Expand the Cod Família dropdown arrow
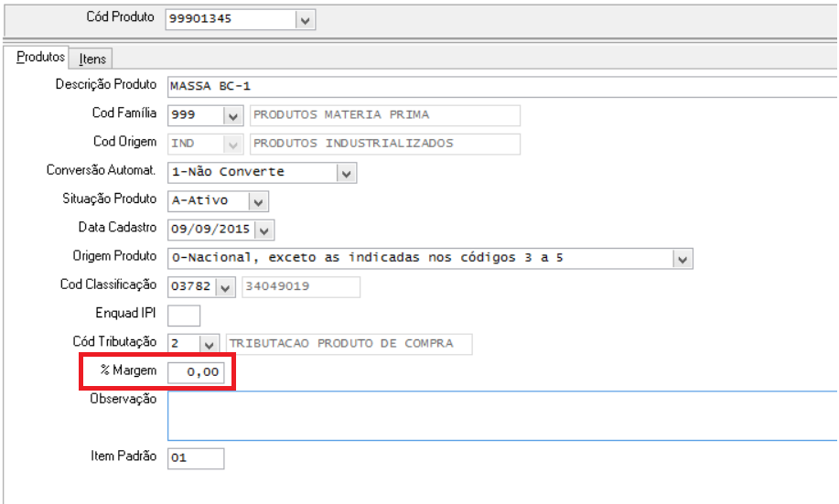Viewport: 839px width, 504px height. 233,115
